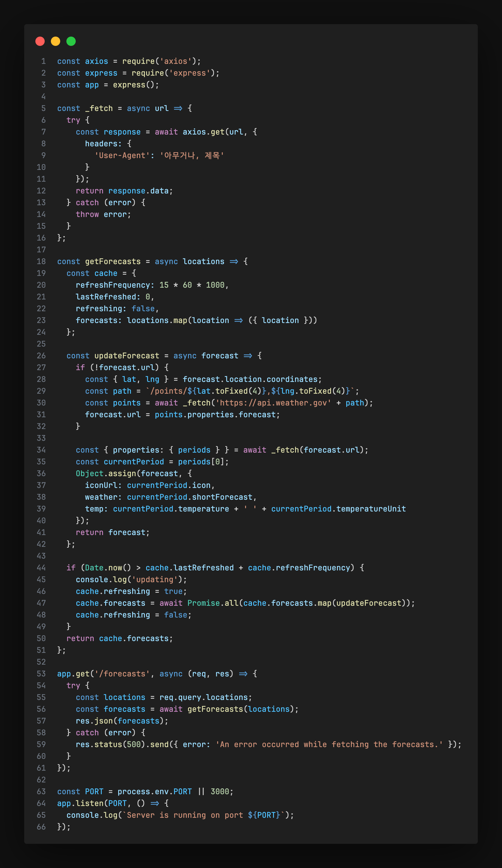Click req.query.locations on line 55
Viewport: 502px width, 868px height.
(x=204, y=697)
